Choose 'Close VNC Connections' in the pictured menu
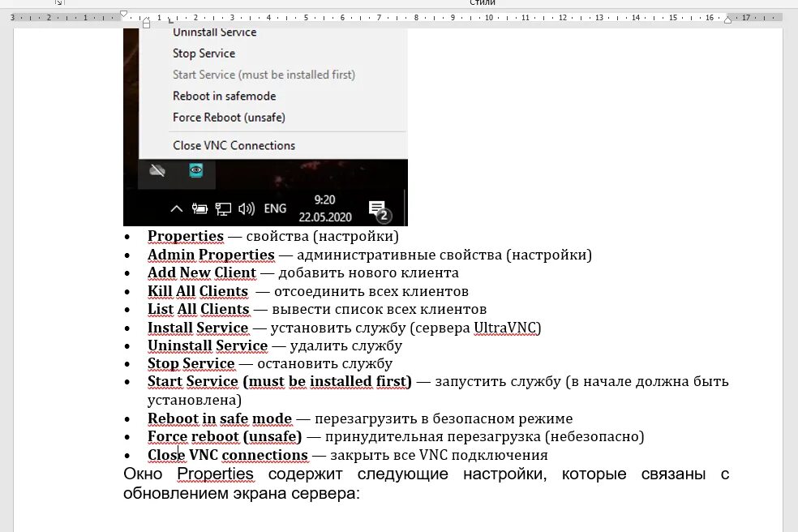The image size is (798, 532). pyautogui.click(x=234, y=146)
